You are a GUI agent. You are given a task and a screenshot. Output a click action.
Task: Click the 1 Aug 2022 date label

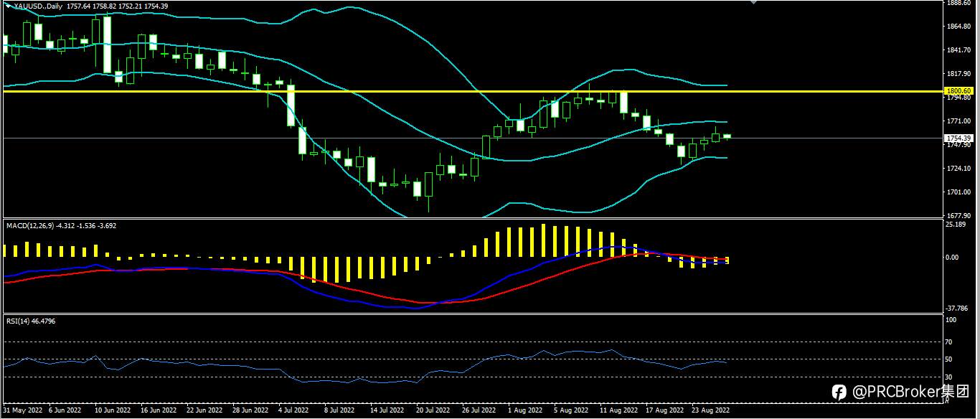tap(524, 411)
